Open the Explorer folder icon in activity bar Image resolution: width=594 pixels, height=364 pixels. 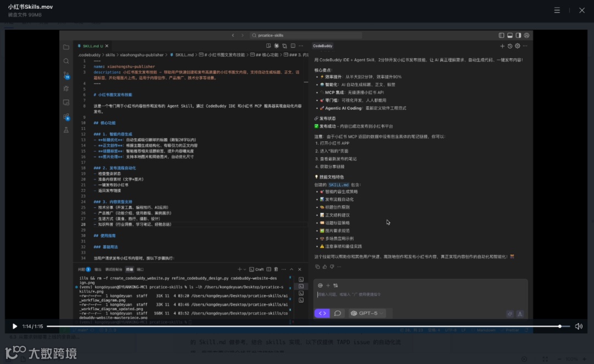coord(67,47)
